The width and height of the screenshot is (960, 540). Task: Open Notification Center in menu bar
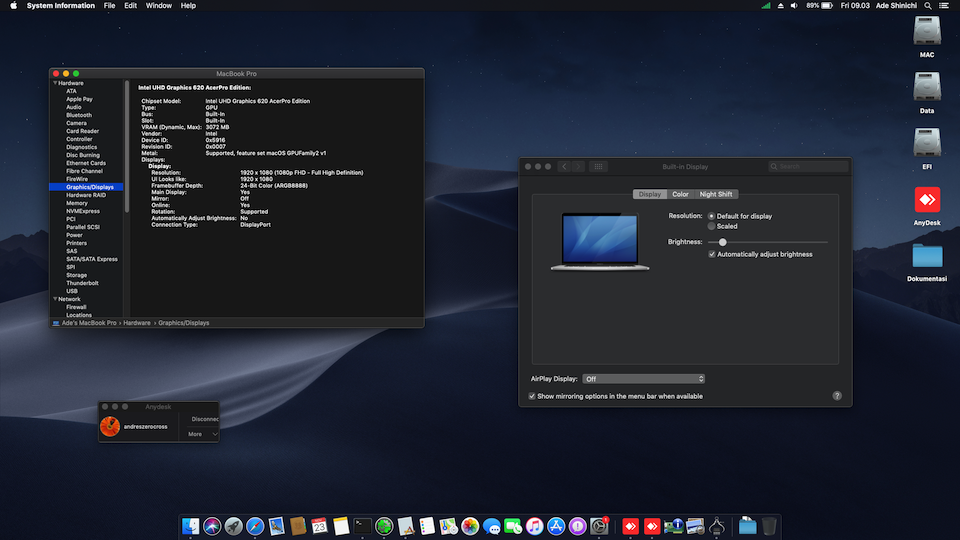pos(943,6)
